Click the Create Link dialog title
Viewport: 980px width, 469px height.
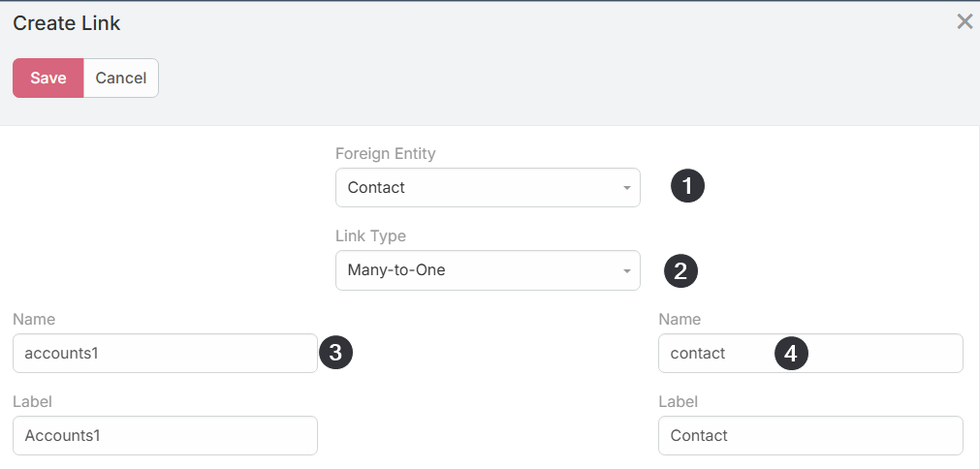[66, 23]
